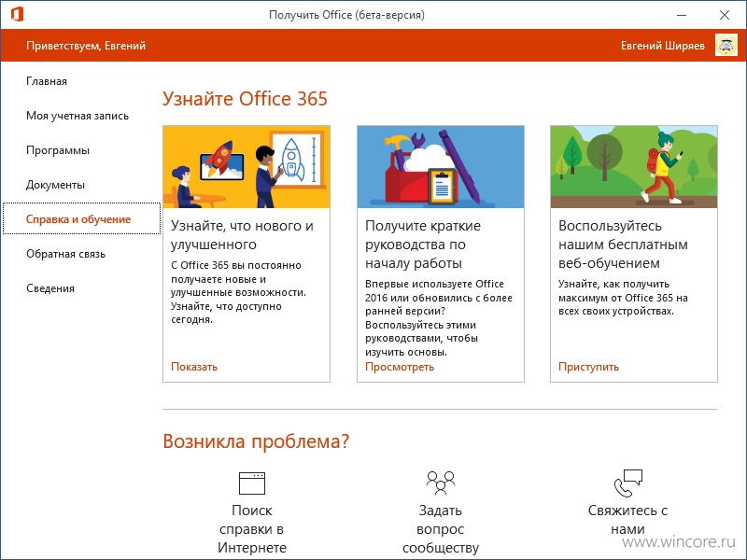Screen dimensions: 747x560
Task: Click Задать вопрос сообществу
Action: pyautogui.click(x=440, y=528)
